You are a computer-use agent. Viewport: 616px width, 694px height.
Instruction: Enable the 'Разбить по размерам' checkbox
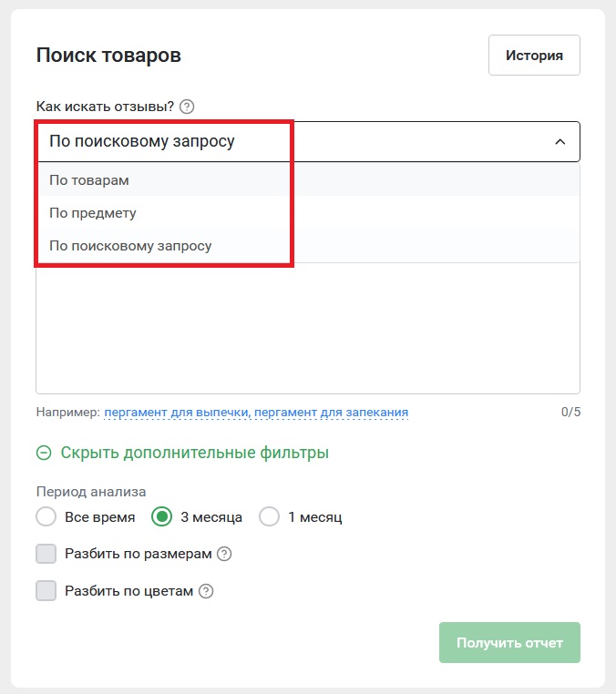click(46, 554)
